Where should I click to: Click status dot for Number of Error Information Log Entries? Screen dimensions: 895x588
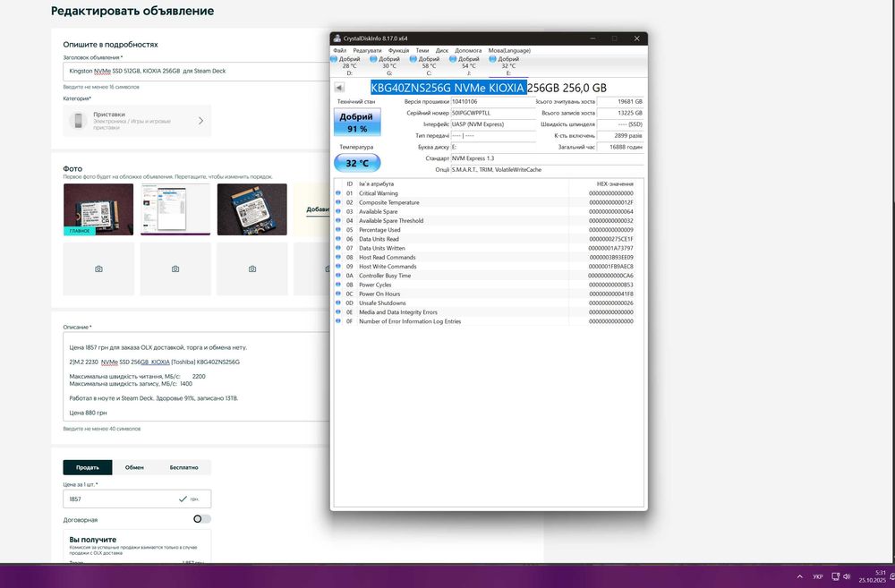click(338, 320)
